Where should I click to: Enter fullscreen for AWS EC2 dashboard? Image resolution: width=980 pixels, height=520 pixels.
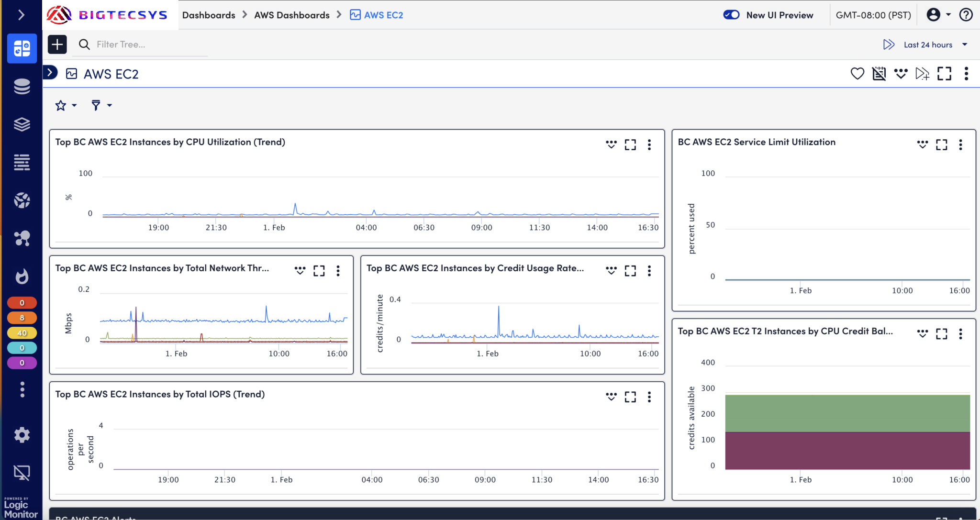pyautogui.click(x=944, y=74)
